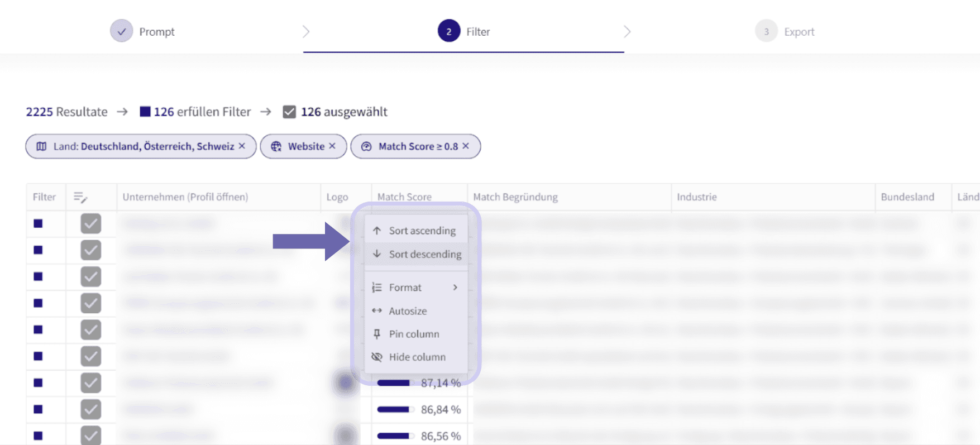Screen dimensions: 980x445
Task: Click the step 2 Filter circle
Action: 448,31
